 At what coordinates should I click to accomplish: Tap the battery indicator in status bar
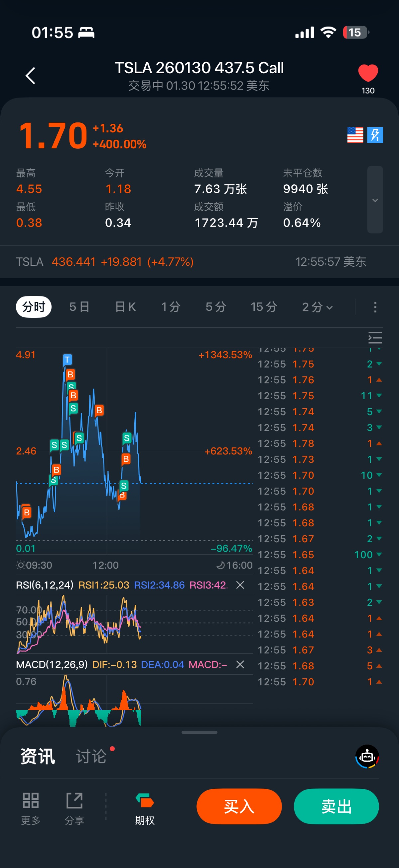point(356,32)
